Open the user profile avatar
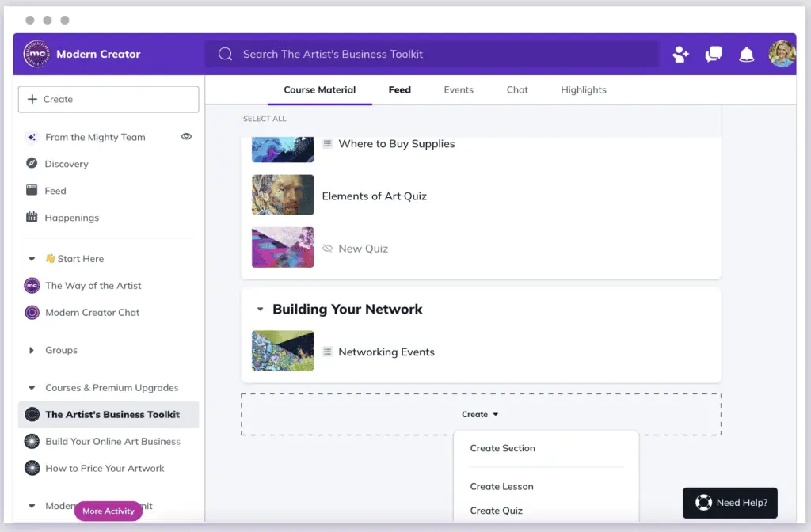811x532 pixels. pyautogui.click(x=782, y=54)
